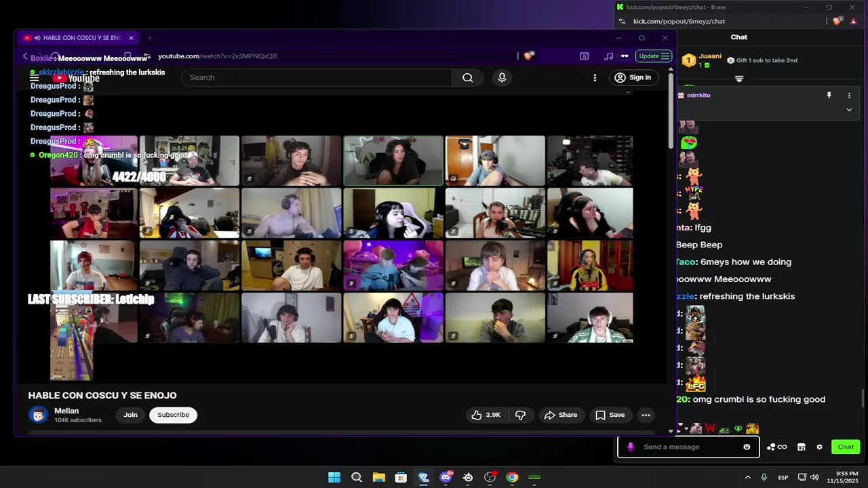The image size is (868, 488).
Task: Open more actions ellipsis under video
Action: point(646,415)
